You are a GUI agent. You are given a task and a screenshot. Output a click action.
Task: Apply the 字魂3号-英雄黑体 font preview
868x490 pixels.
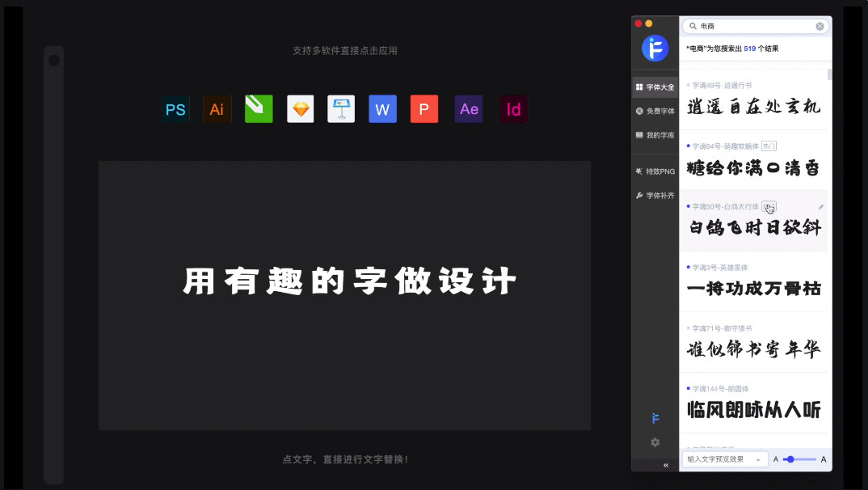click(x=753, y=289)
